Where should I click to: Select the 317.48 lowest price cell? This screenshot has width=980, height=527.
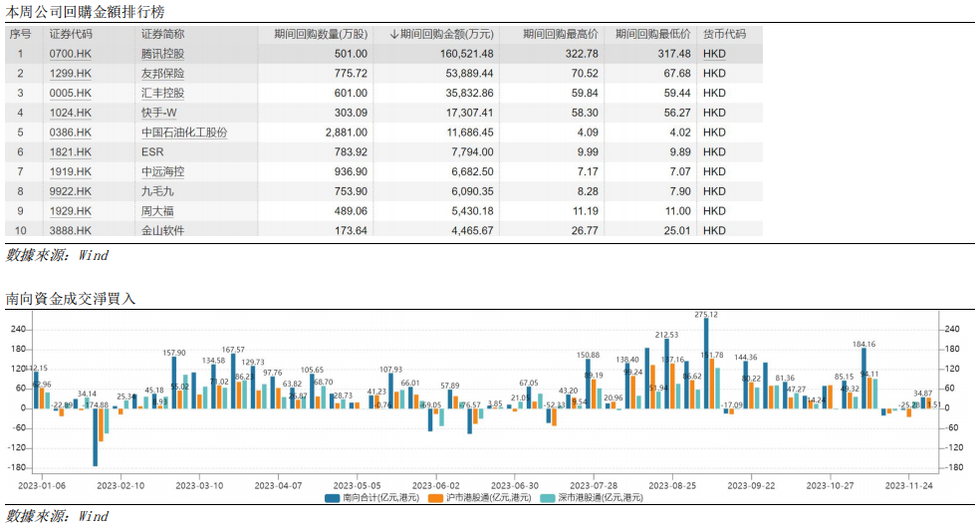pyautogui.click(x=673, y=54)
